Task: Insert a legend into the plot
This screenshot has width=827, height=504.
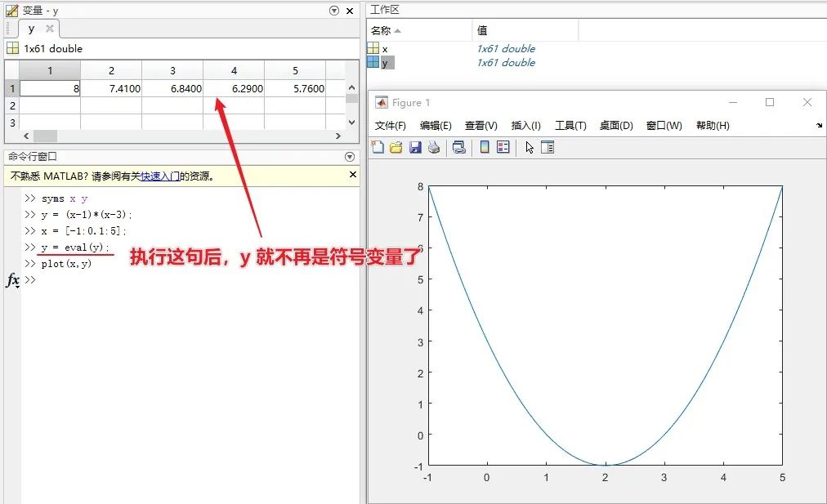Action: point(504,147)
